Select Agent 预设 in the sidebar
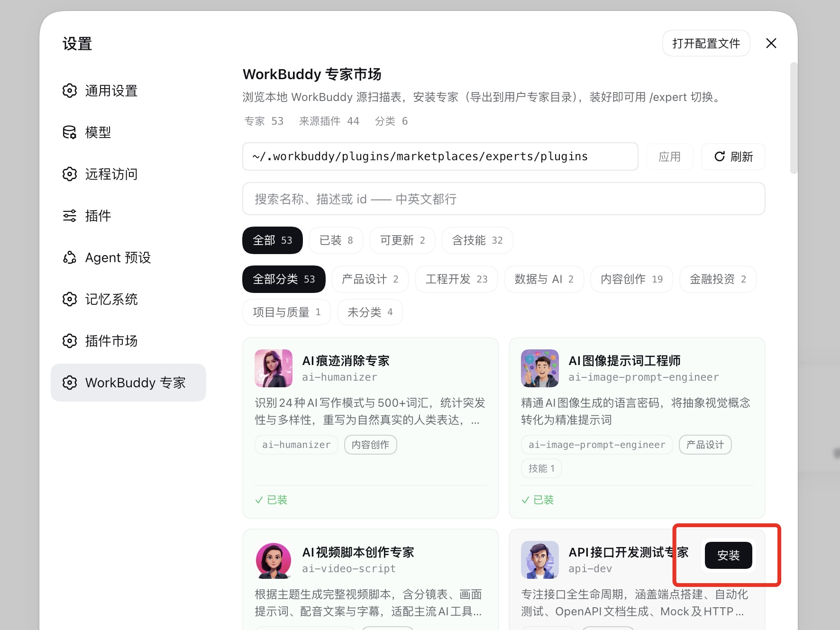Viewport: 840px width, 630px height. click(128, 257)
